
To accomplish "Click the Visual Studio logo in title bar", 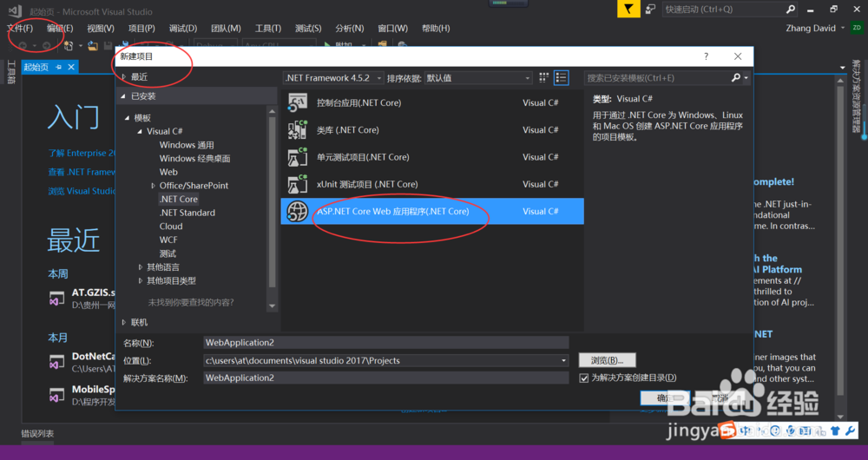I will pos(15,11).
